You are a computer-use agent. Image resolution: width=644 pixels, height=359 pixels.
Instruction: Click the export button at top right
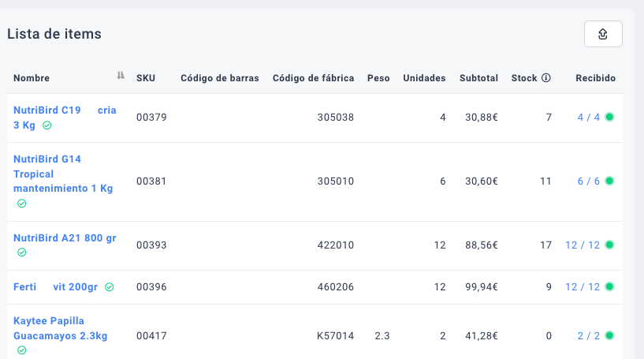(603, 34)
